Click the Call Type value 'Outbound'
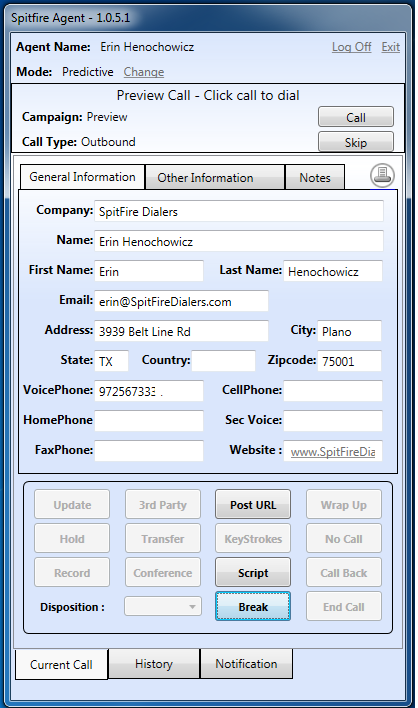The height and width of the screenshot is (708, 418). [x=108, y=142]
